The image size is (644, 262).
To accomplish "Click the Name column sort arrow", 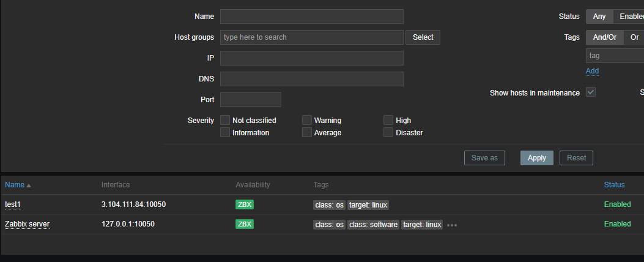I will 29,185.
